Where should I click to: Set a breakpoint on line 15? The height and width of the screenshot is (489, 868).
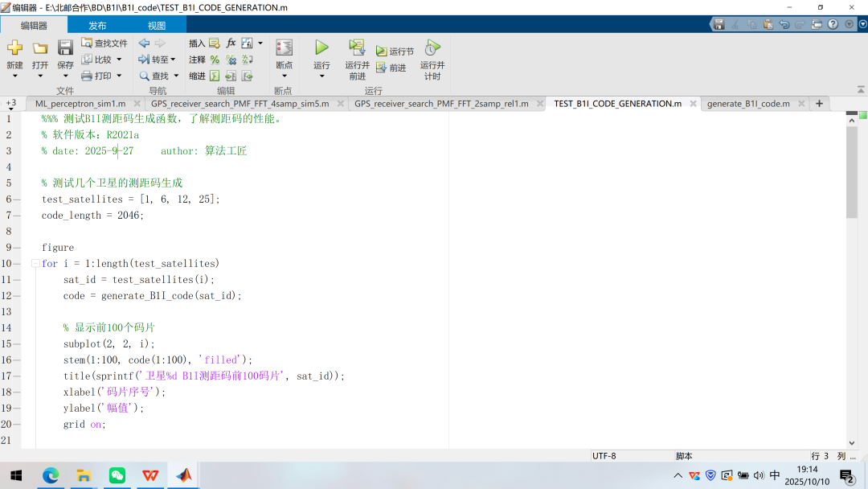(18, 344)
